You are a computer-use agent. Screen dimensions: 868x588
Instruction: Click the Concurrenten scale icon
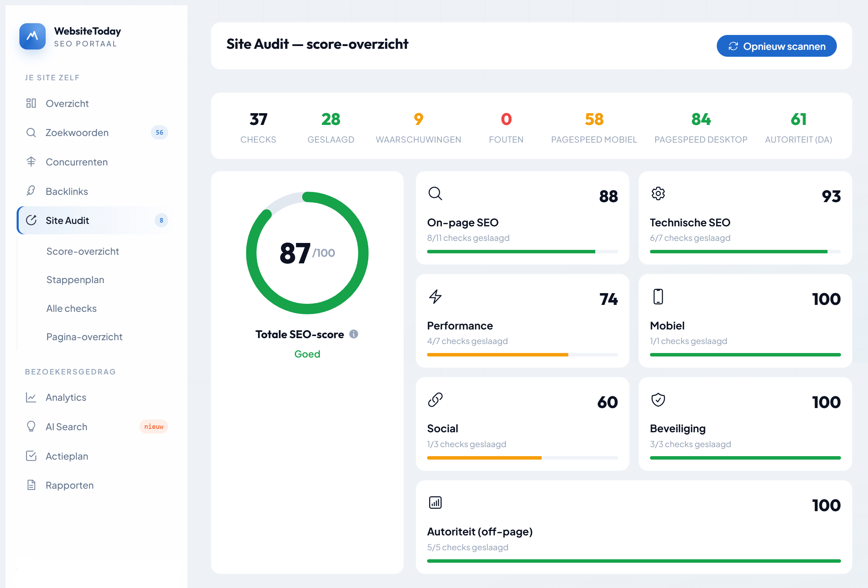(x=31, y=162)
